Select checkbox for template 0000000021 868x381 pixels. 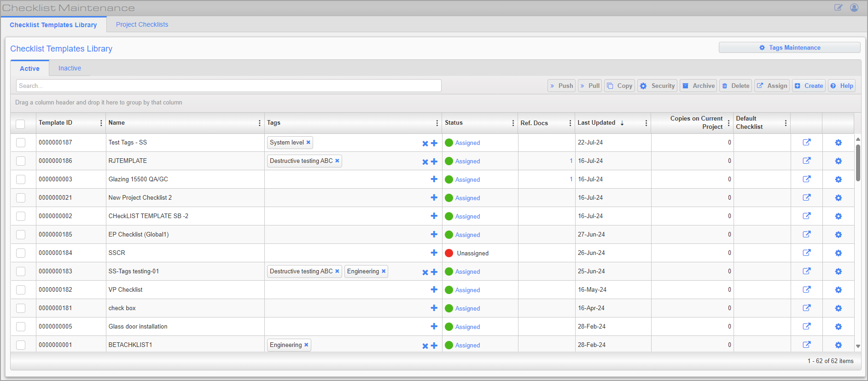(21, 198)
